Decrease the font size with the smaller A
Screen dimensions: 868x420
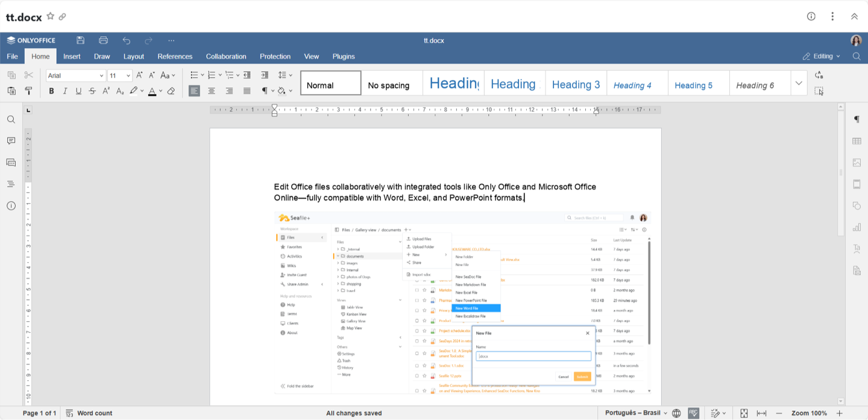(x=152, y=75)
